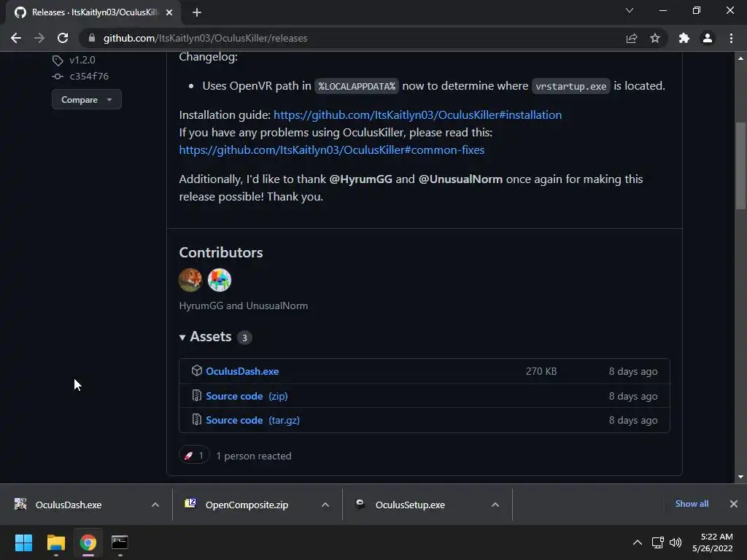The height and width of the screenshot is (560, 747).
Task: Open the network tray icon
Action: (658, 542)
